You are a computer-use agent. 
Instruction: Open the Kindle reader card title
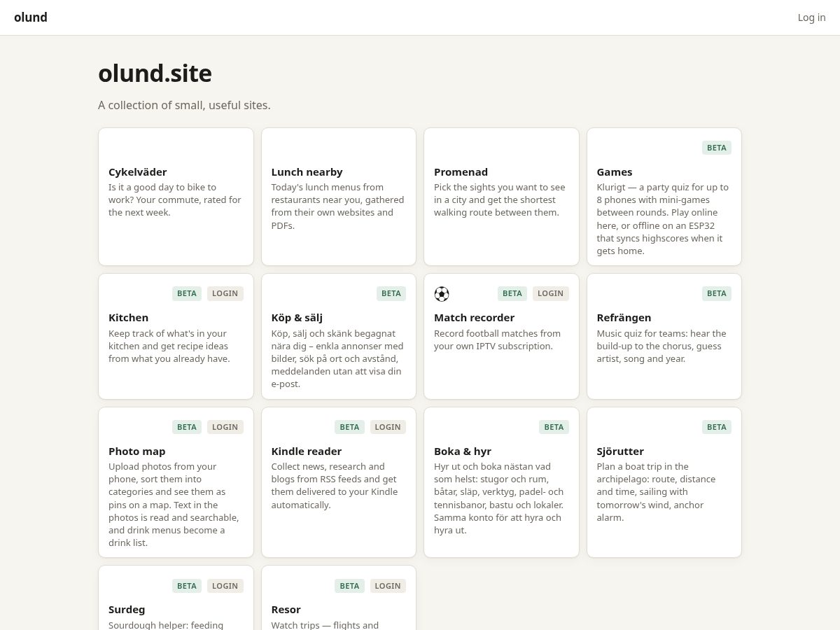[307, 451]
